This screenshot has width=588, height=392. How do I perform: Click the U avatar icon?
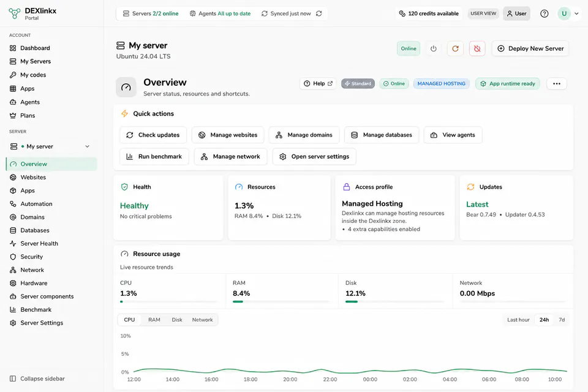click(564, 13)
